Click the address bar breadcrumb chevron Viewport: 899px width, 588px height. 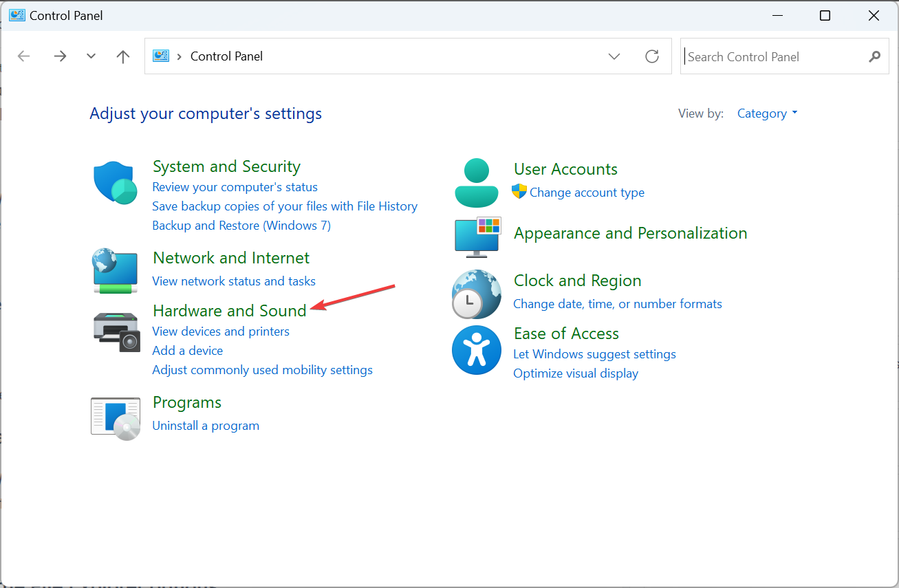(x=180, y=56)
